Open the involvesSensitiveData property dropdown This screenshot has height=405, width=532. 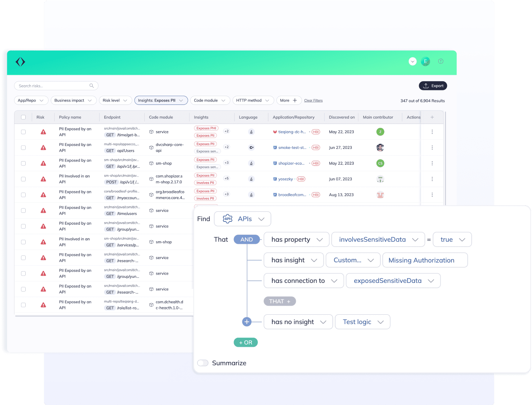378,240
